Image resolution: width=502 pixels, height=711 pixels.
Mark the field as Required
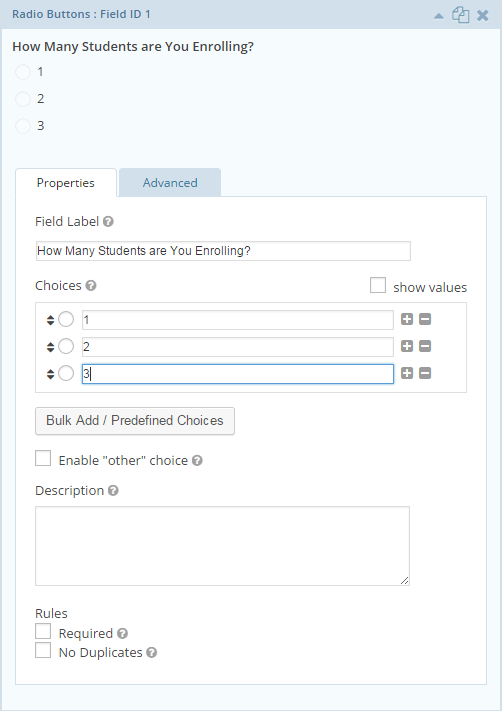coord(43,631)
